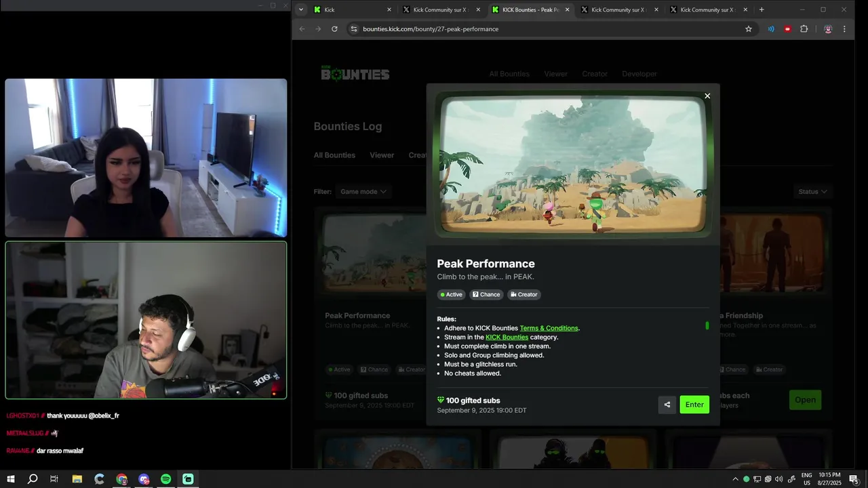
Task: Click the chat message 'thank youuuuu @obelix_fr'
Action: pyautogui.click(x=83, y=415)
